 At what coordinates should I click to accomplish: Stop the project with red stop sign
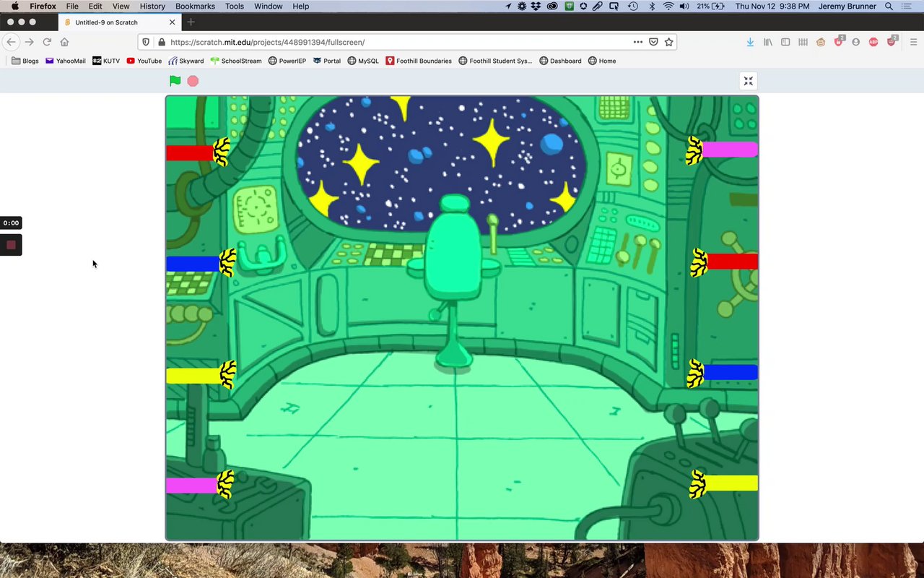193,81
